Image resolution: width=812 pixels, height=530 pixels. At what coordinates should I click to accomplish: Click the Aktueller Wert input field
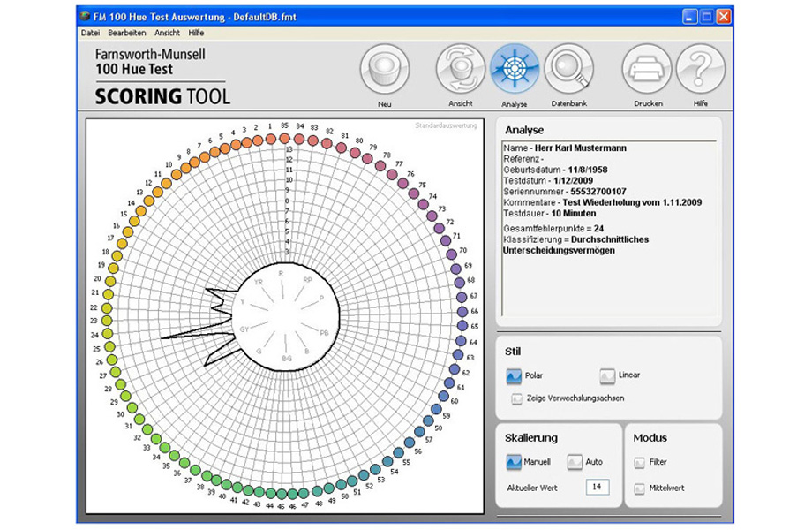(x=597, y=488)
